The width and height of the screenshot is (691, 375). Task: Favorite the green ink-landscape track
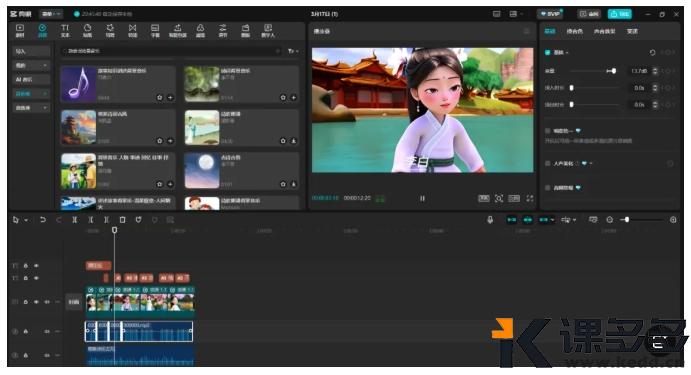tap(283, 97)
